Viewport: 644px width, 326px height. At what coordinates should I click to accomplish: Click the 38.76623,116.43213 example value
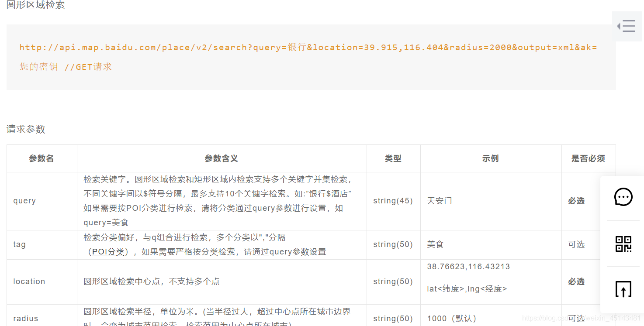pos(468,267)
